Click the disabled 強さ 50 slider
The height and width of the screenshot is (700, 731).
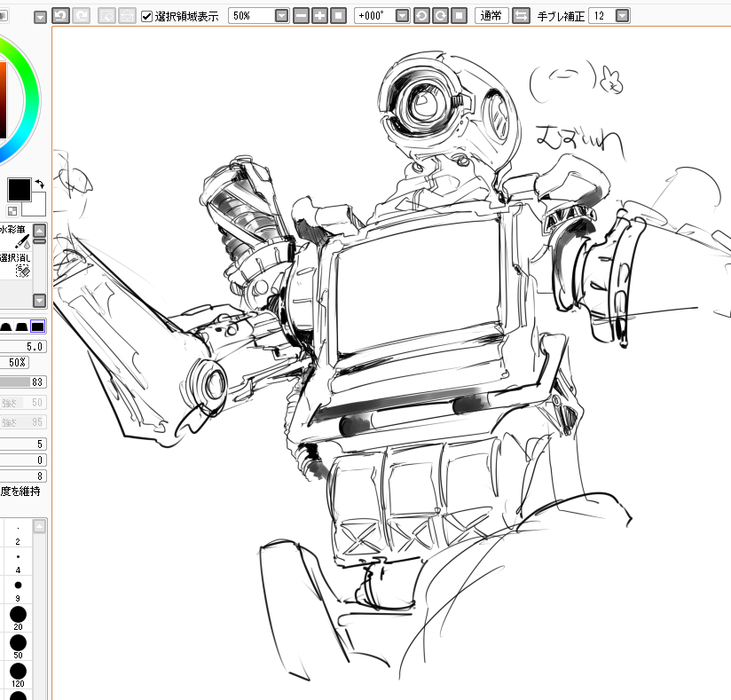point(22,403)
